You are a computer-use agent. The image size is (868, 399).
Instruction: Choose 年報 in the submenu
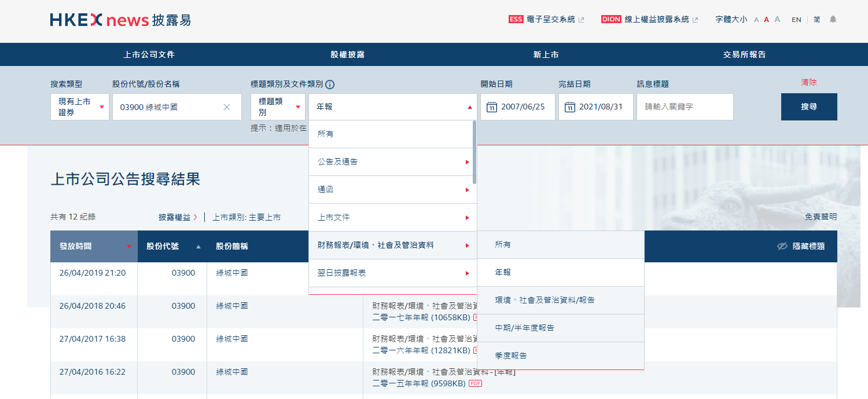(561, 272)
